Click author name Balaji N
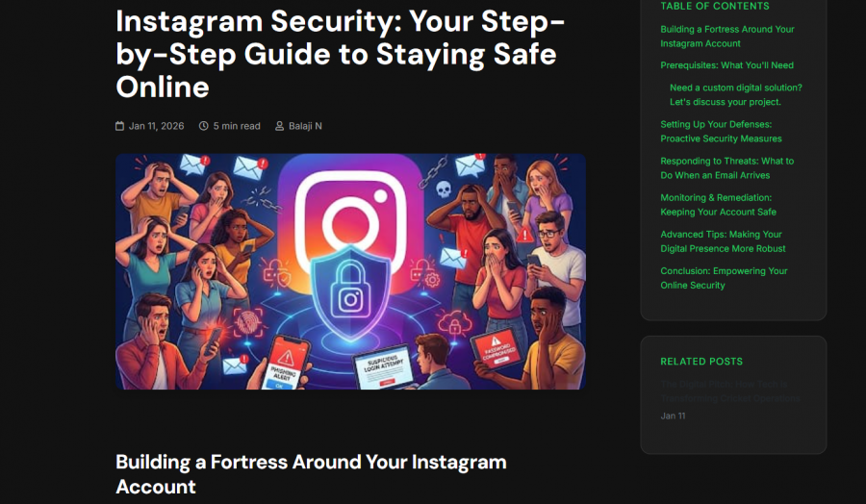The width and height of the screenshot is (866, 504). click(305, 126)
